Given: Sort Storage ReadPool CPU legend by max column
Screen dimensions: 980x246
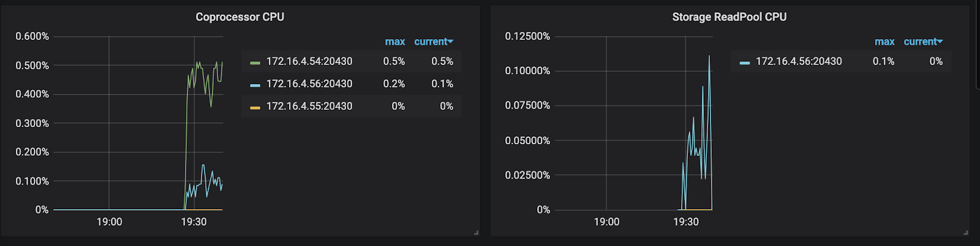Looking at the screenshot, I should (x=884, y=42).
